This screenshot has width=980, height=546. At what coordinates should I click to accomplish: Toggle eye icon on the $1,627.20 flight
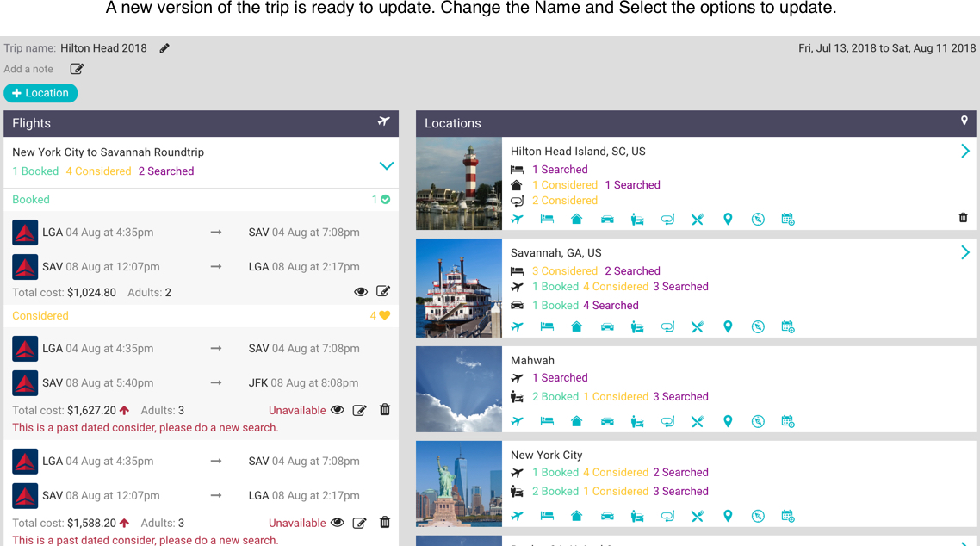pos(338,410)
